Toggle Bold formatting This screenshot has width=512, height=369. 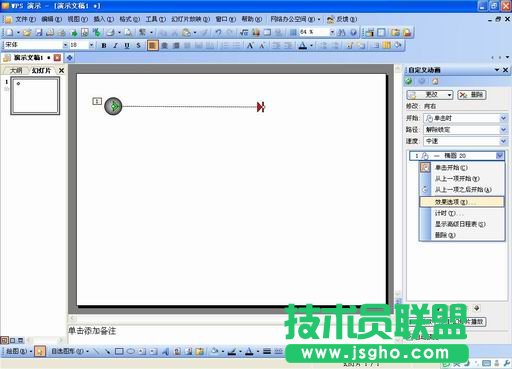click(104, 45)
